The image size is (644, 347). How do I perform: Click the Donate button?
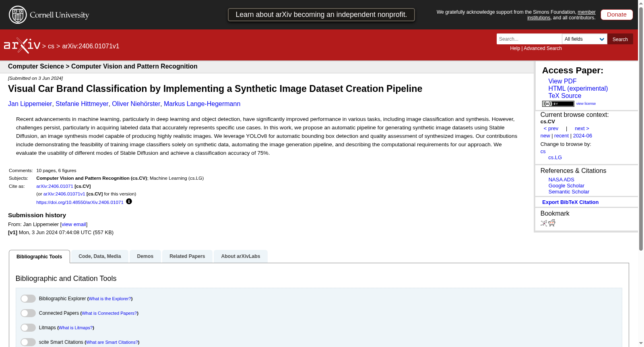[x=617, y=15]
